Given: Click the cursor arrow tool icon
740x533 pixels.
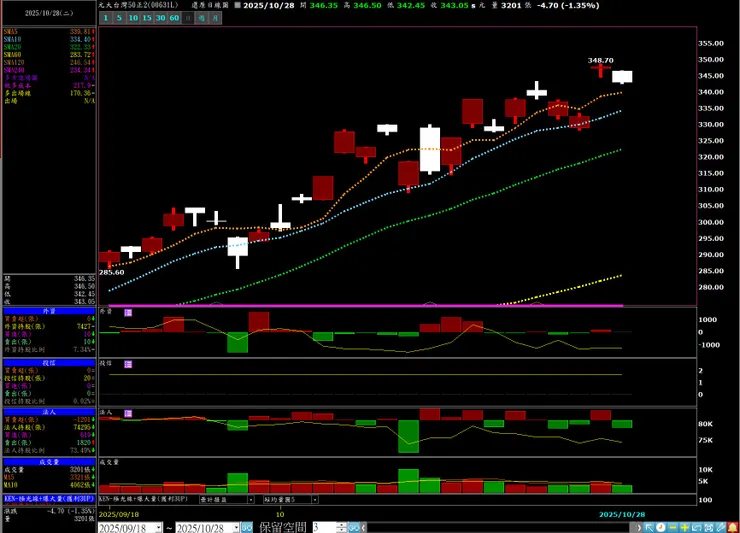Looking at the screenshot, I should pyautogui.click(x=649, y=527).
